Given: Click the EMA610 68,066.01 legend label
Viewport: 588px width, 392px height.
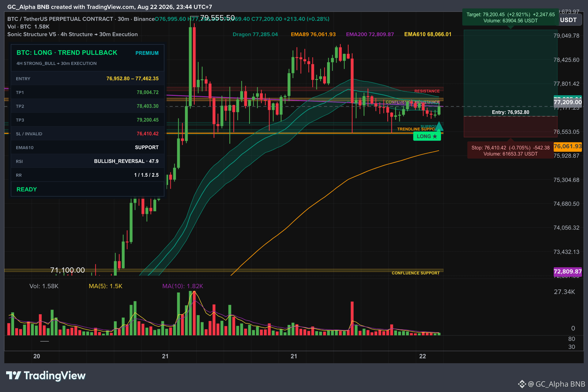Looking at the screenshot, I should pyautogui.click(x=428, y=34).
